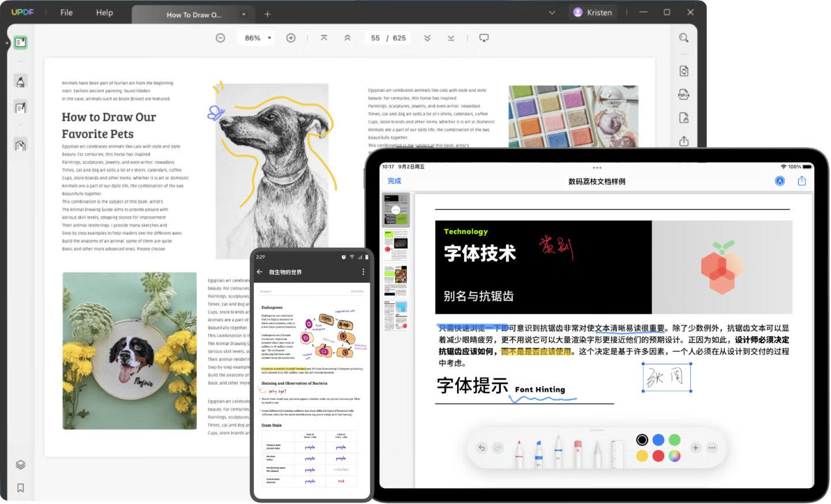Screen dimensions: 831x504
Task: Click the 字体技术 heading on tablet
Action: (480, 253)
